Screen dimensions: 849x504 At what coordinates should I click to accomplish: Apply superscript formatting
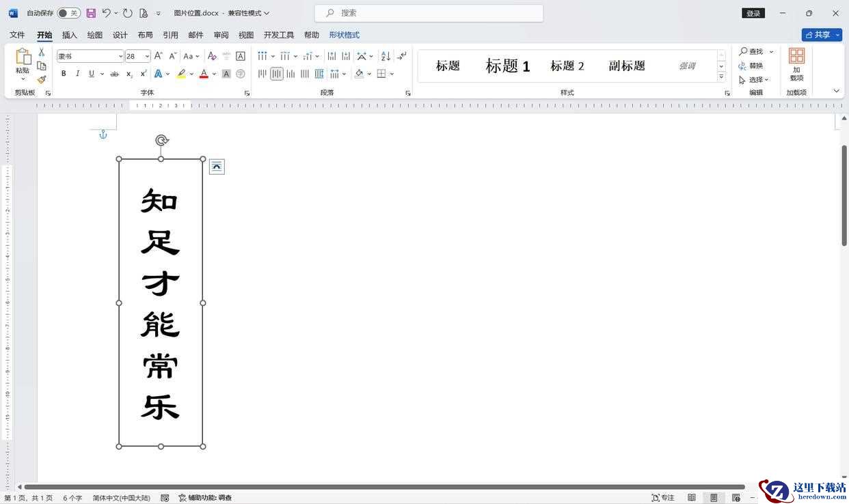pyautogui.click(x=144, y=74)
